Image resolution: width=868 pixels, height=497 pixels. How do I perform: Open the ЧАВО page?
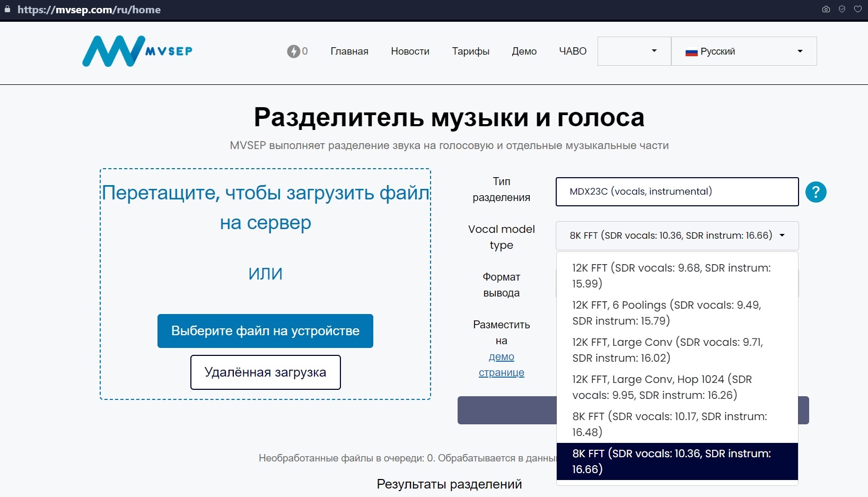click(x=573, y=51)
